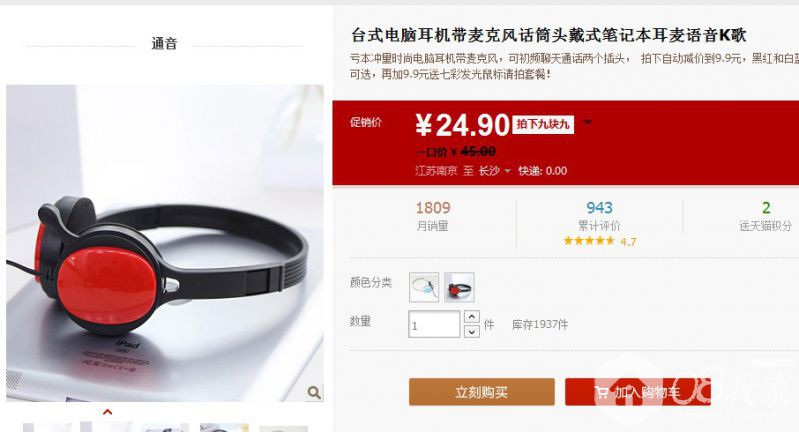This screenshot has height=432, width=799.
Task: Click the main red headphone product image
Action: [x=165, y=243]
